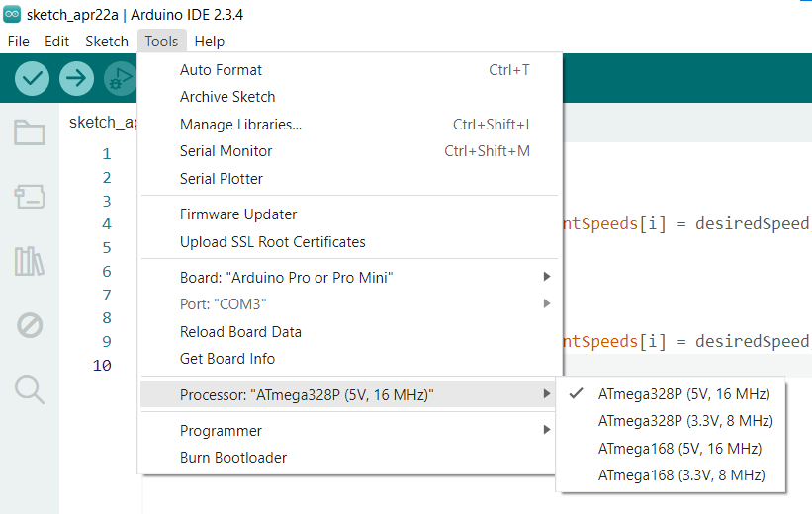
Task: Expand the Board: Arduino Pro or Pro Mini submenu
Action: (x=348, y=278)
